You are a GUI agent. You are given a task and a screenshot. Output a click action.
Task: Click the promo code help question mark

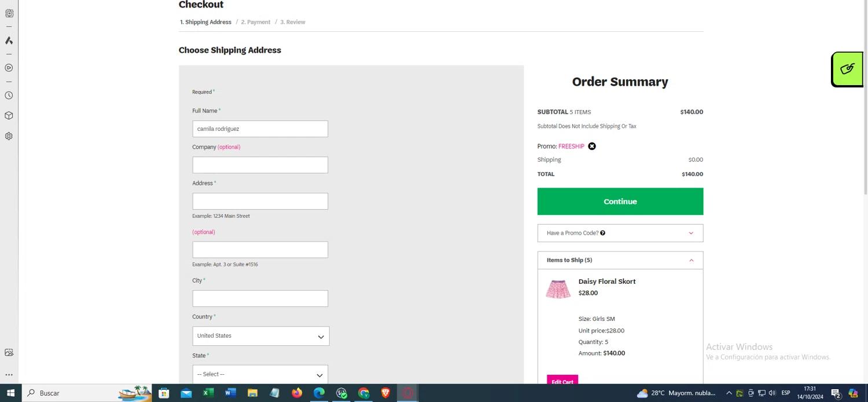[x=602, y=233]
